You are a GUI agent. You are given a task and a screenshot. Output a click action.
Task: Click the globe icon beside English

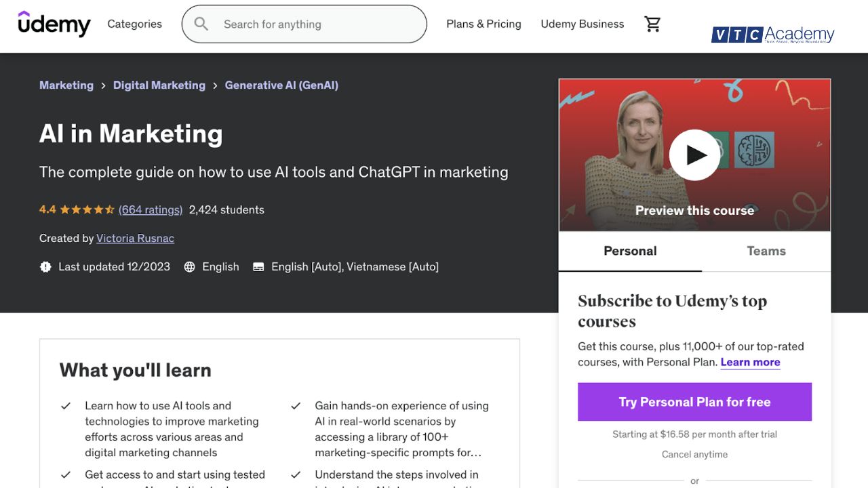coord(189,266)
